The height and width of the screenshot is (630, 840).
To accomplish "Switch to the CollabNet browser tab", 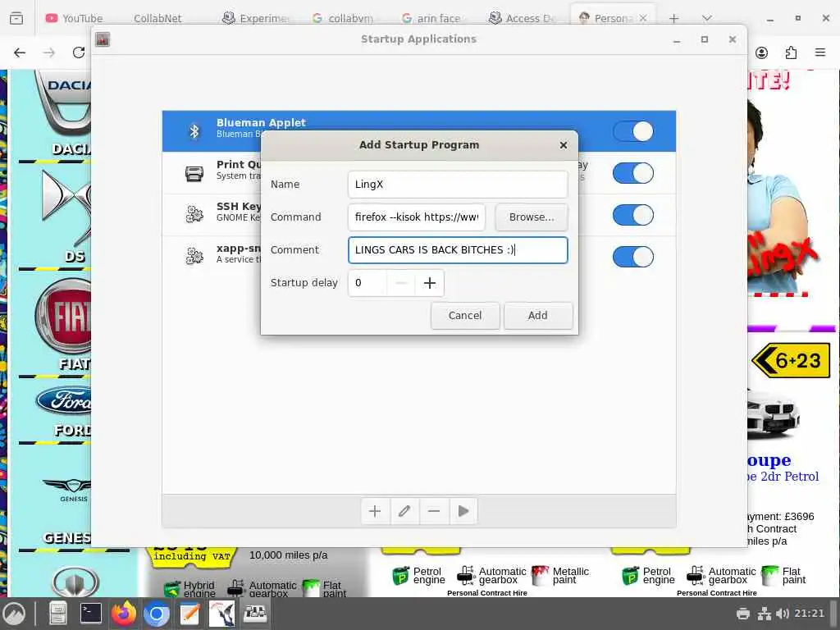I will coord(157,18).
